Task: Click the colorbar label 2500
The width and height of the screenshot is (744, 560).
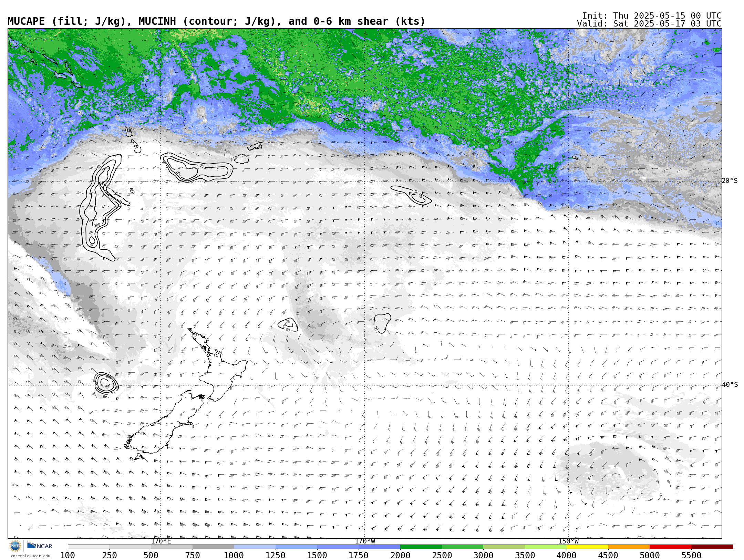Action: (x=442, y=555)
